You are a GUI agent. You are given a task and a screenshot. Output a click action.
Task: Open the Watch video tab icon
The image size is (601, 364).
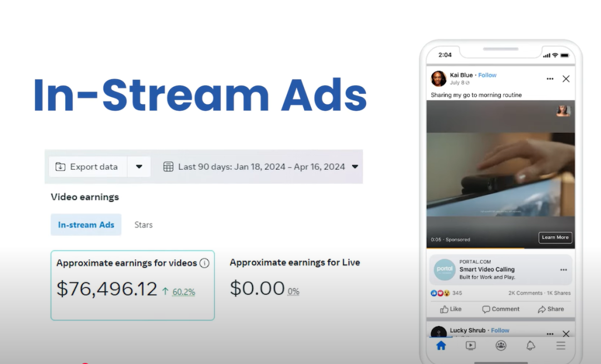[471, 346]
